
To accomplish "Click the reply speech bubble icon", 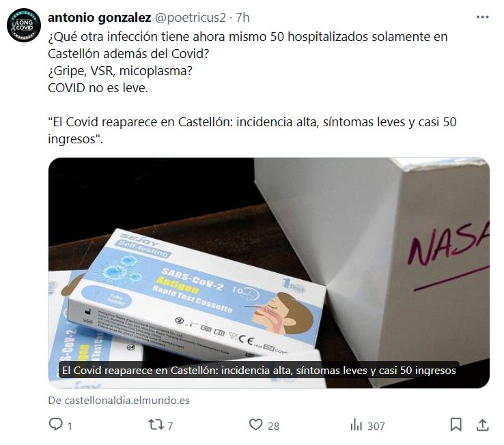I will [55, 425].
